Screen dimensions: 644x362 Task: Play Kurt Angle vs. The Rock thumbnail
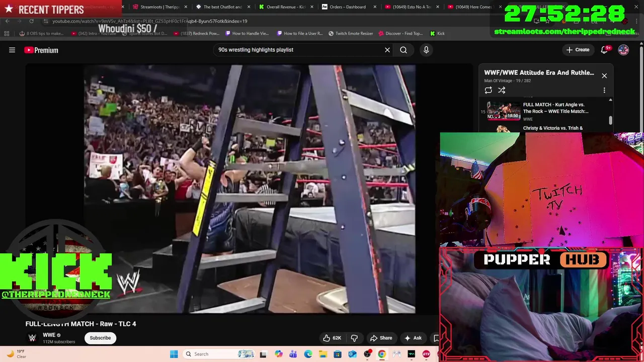tap(503, 111)
